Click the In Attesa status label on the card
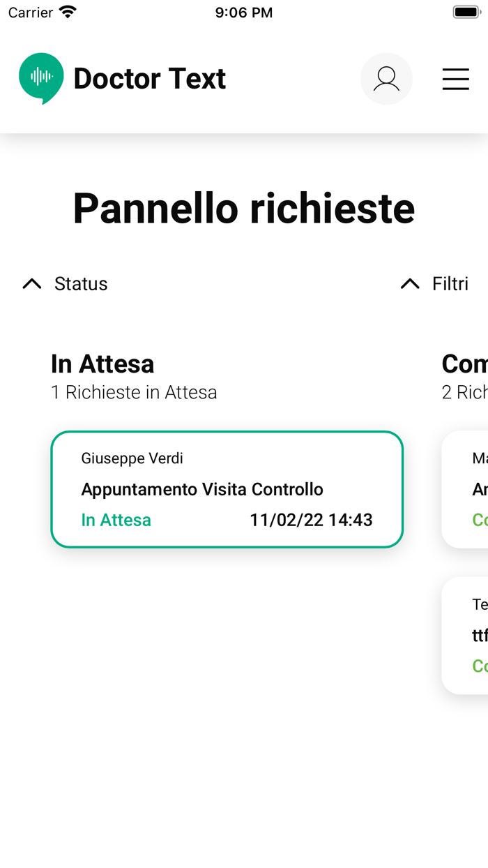This screenshot has height=868, width=488. coord(116,519)
